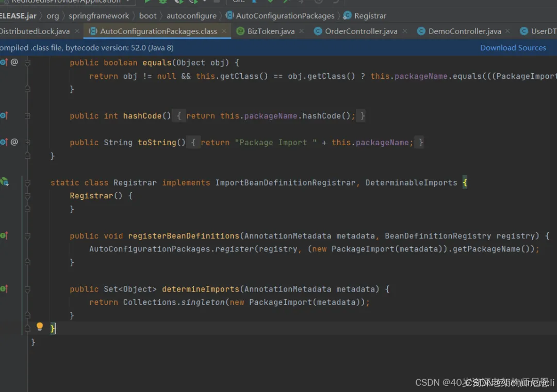The height and width of the screenshot is (392, 557).
Task: Close the AutoConfigurationPackages.class tab
Action: click(224, 31)
